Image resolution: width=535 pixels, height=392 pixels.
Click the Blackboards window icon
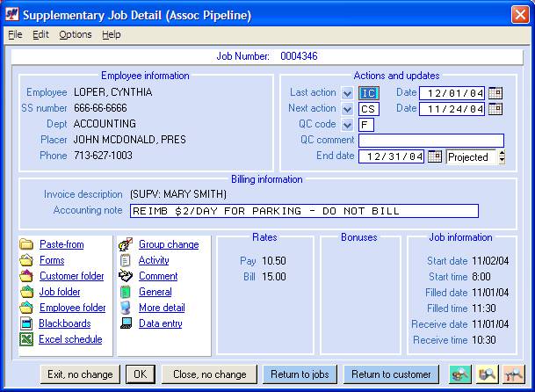[x=26, y=323]
